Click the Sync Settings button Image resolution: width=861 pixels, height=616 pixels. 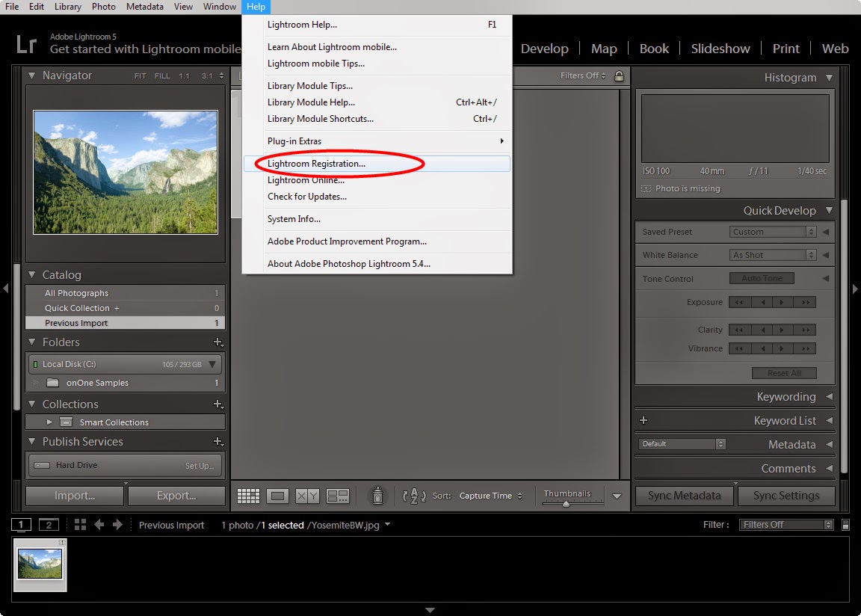coord(786,495)
